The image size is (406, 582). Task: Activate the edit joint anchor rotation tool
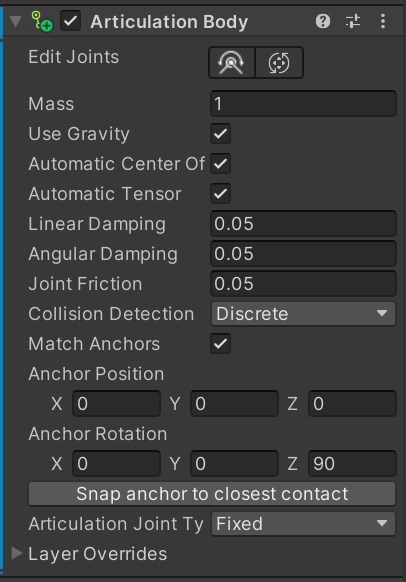pyautogui.click(x=279, y=62)
